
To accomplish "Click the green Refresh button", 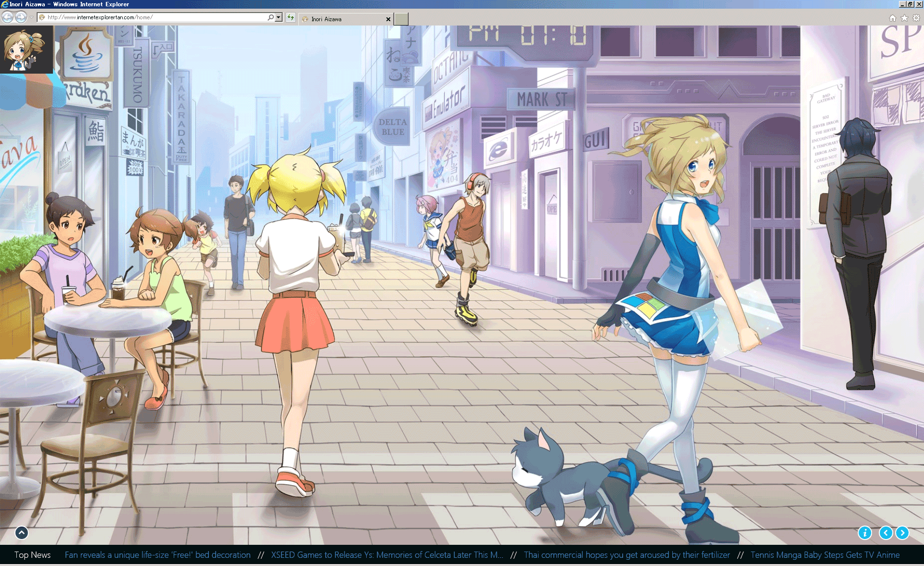I will (291, 17).
